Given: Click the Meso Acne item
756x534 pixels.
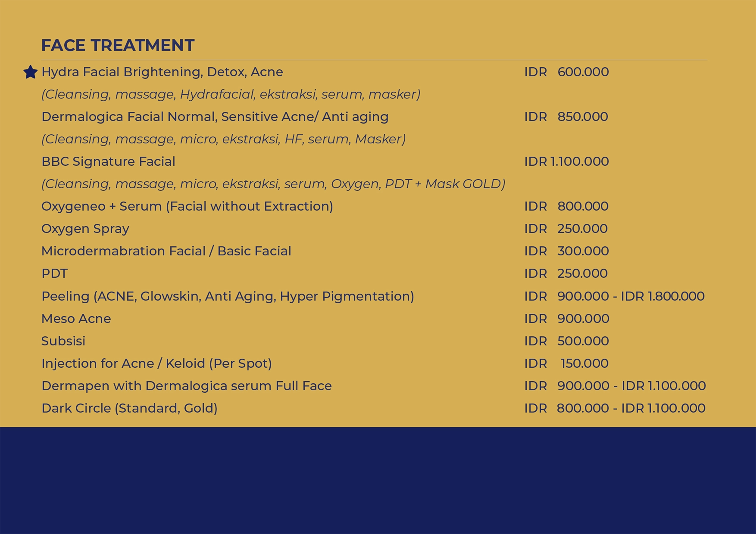Looking at the screenshot, I should click(x=76, y=319).
